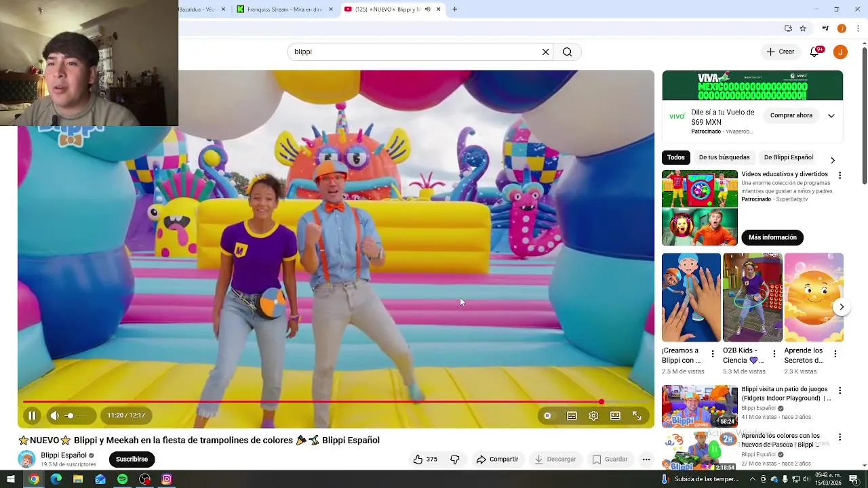Clear the blippi search text
This screenshot has height=488, width=868.
(545, 52)
